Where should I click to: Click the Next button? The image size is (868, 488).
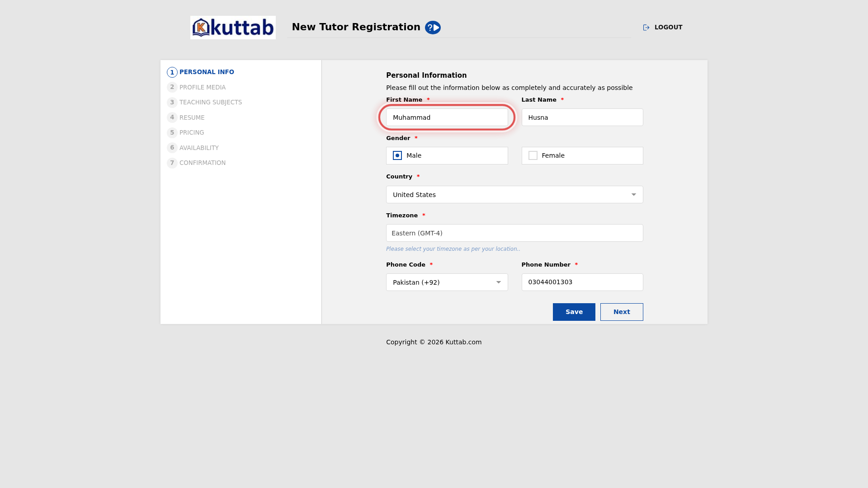click(622, 312)
